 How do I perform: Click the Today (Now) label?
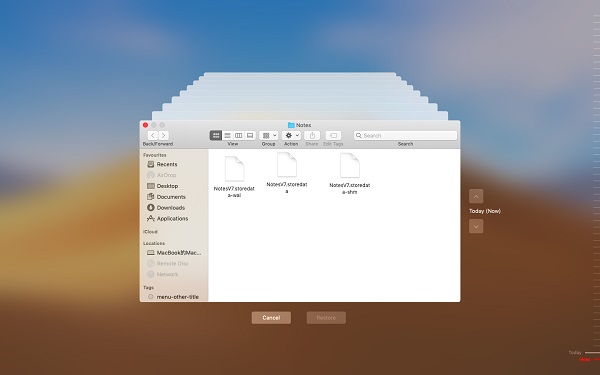coord(485,211)
